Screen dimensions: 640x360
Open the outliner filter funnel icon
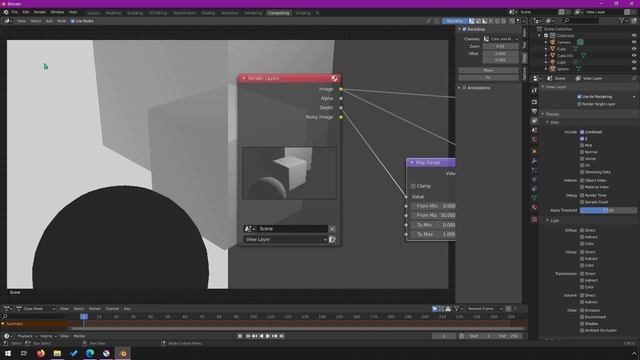click(x=621, y=20)
